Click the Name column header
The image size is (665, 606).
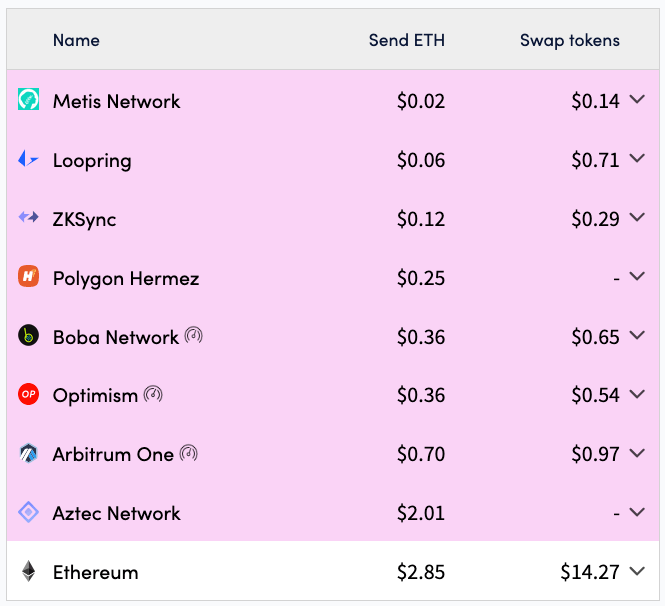pyautogui.click(x=76, y=40)
